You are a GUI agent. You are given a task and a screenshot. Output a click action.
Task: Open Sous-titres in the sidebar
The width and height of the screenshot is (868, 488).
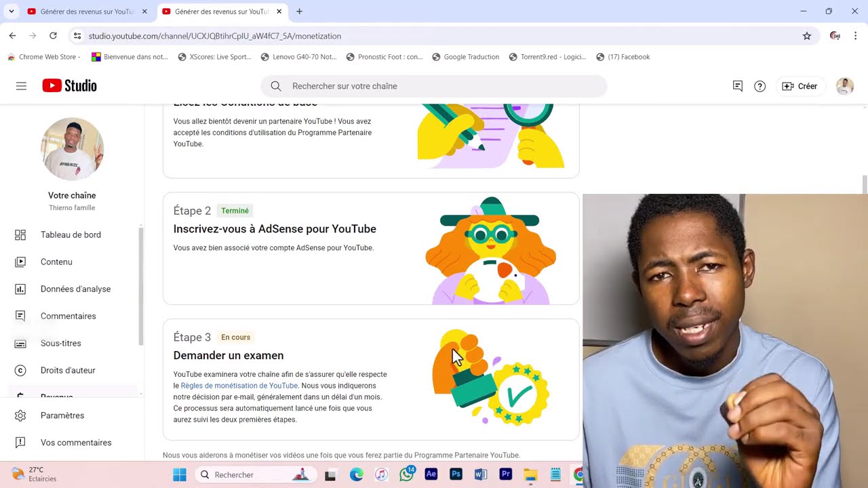[x=60, y=343]
